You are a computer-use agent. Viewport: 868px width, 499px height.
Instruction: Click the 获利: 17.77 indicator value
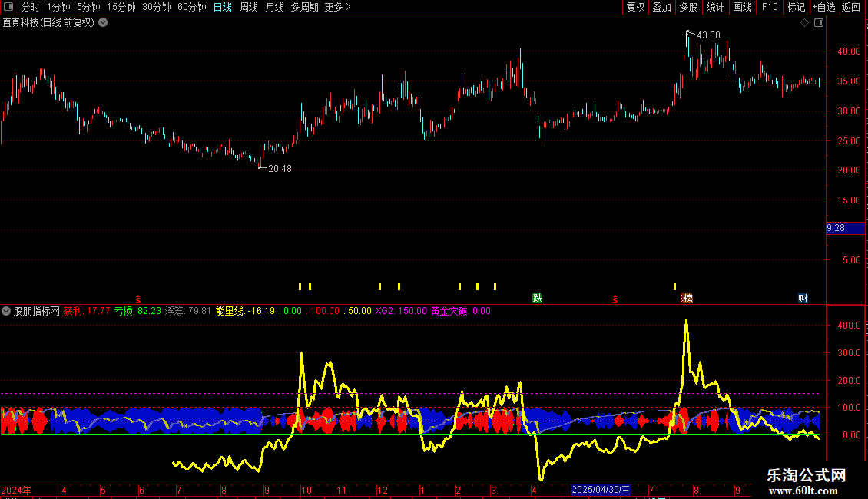point(87,311)
